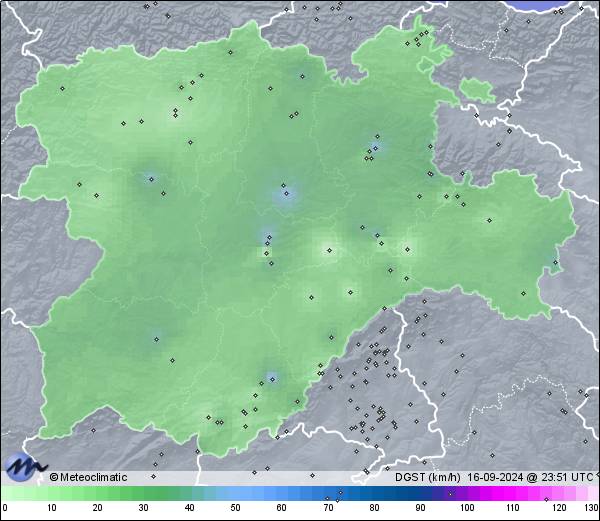Click the 120 label on the scale
The width and height of the screenshot is (600, 521).
pyautogui.click(x=559, y=508)
